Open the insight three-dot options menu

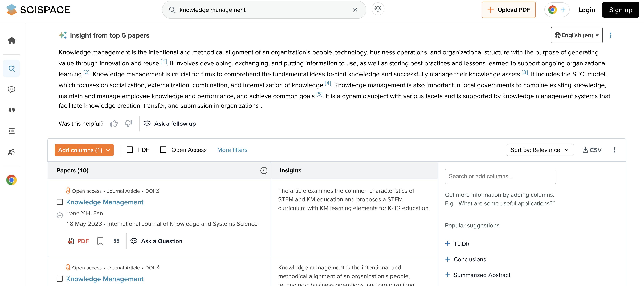pos(610,35)
